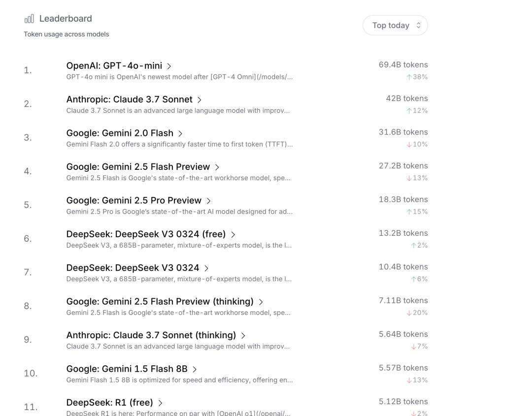Open the Top today dropdown
Screen dimensions: 532x416
(395, 26)
